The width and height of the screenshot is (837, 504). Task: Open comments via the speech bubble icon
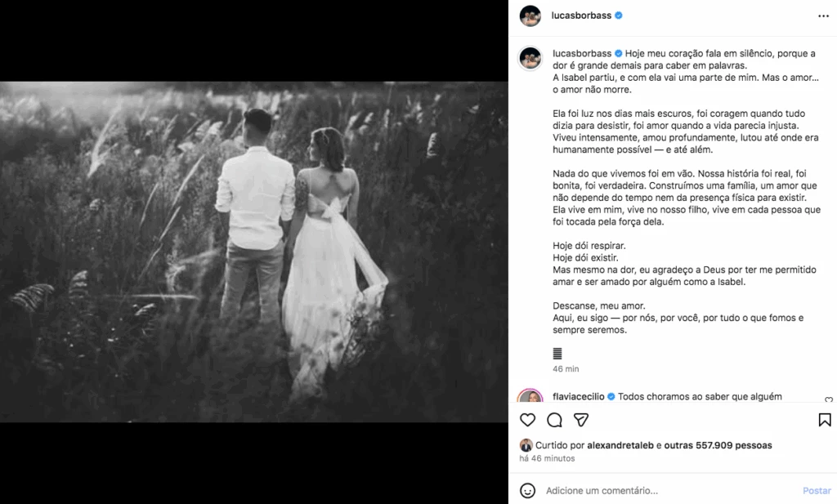(x=554, y=420)
